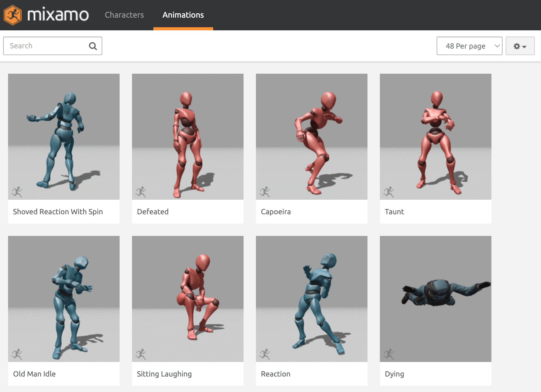Viewport: 541px width, 392px height.
Task: Select the Dying animation preview
Action: coord(435,298)
